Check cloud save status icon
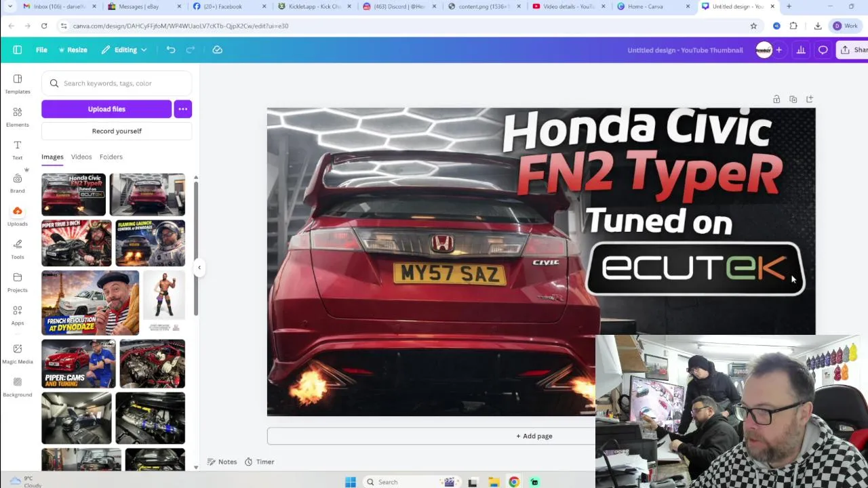Screen dimensions: 868x488 pos(217,49)
